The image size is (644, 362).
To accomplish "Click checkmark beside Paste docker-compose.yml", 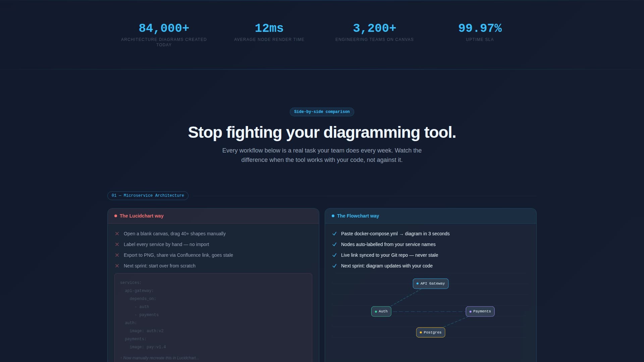I will click(x=334, y=234).
